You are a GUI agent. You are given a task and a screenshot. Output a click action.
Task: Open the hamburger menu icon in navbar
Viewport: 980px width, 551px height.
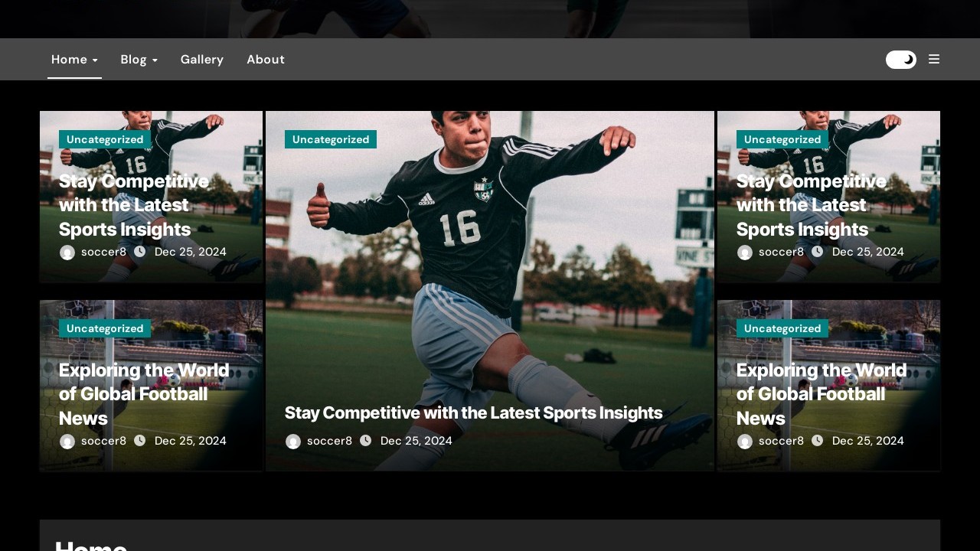[934, 60]
